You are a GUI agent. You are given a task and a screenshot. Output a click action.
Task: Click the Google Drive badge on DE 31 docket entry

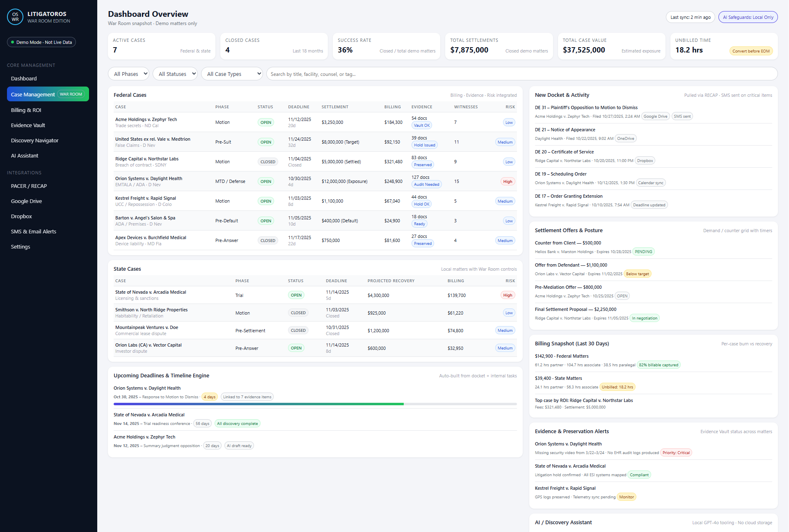coord(655,116)
